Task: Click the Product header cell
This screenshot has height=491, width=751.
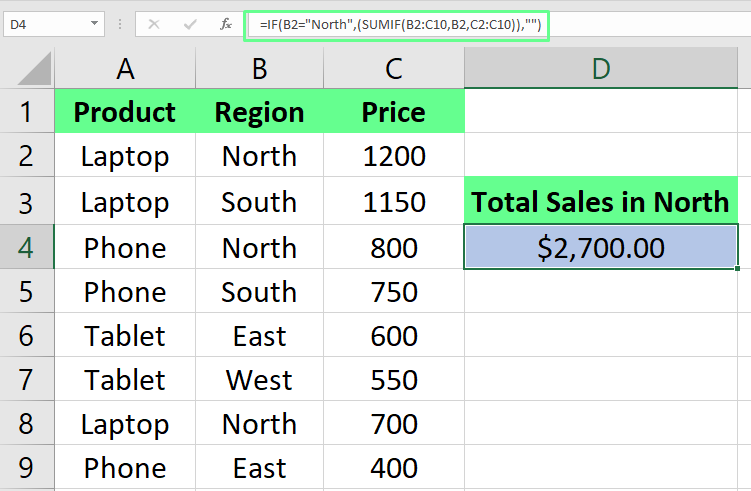Action: tap(125, 112)
